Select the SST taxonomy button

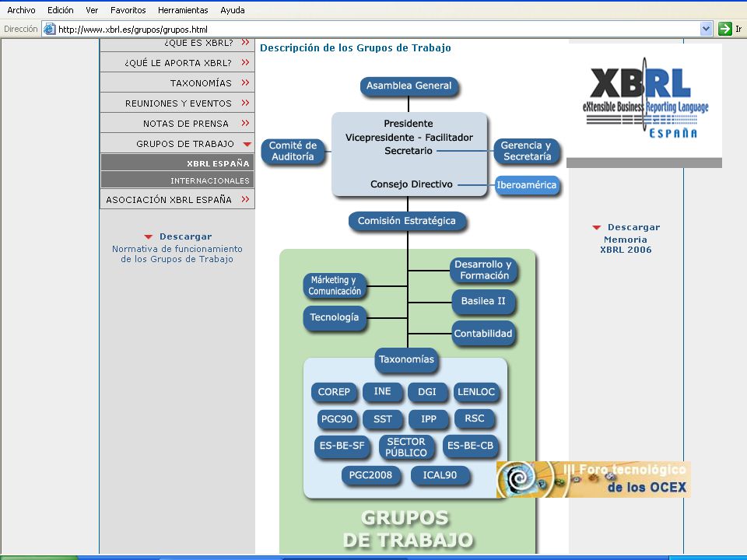coord(383,419)
